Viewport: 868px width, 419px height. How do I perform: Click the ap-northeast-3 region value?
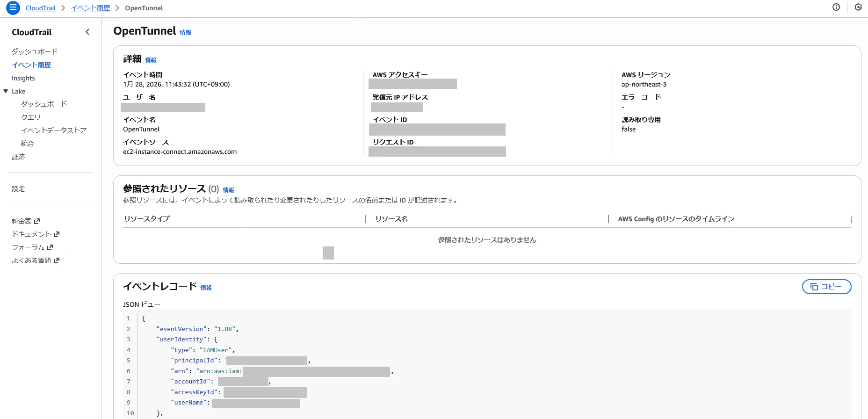(x=644, y=84)
